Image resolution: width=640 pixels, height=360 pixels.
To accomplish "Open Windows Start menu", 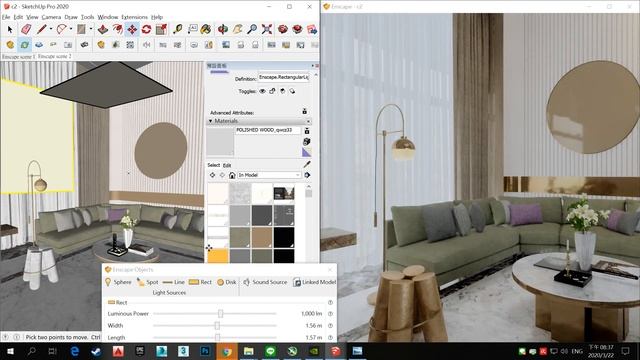I will [x=10, y=351].
